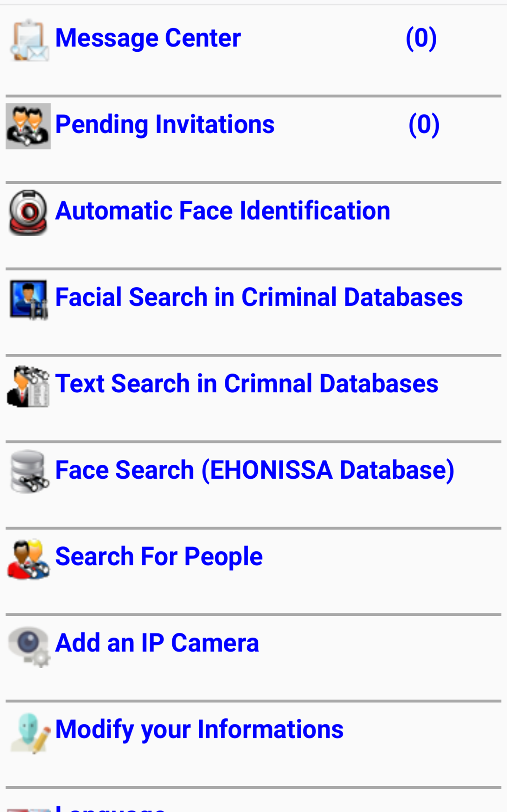Open the Message Center
This screenshot has width=507, height=812.
[148, 37]
